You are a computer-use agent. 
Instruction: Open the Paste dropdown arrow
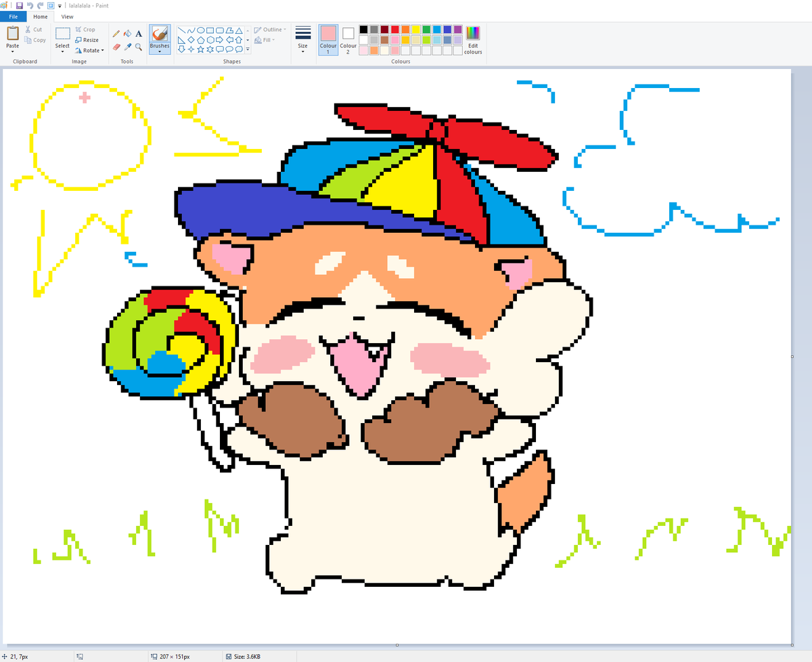13,51
